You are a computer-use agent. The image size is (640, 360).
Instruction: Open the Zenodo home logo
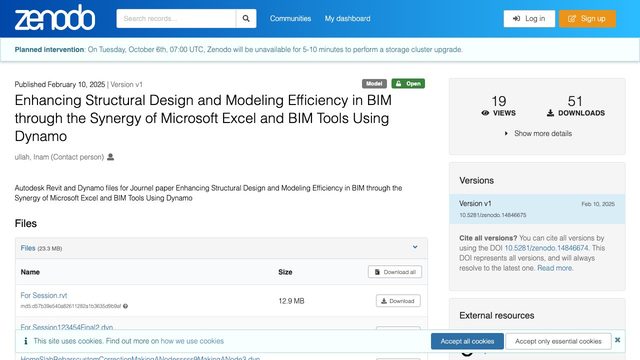[55, 18]
